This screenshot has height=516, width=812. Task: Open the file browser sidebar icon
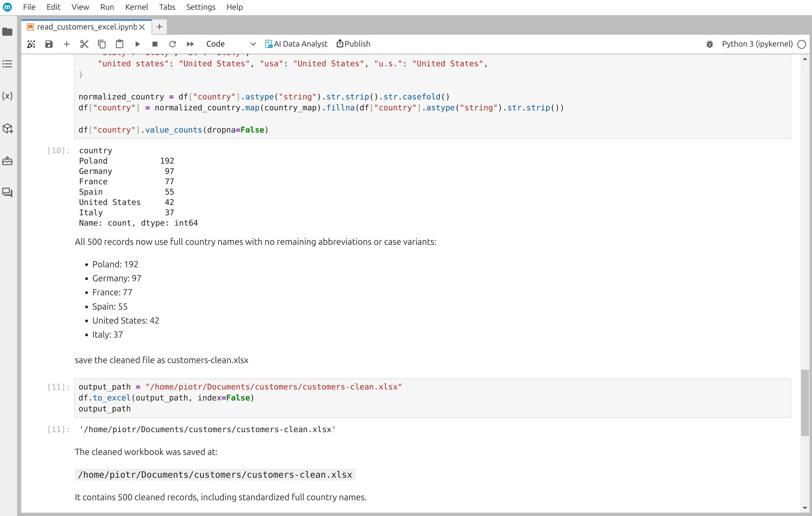[x=7, y=32]
